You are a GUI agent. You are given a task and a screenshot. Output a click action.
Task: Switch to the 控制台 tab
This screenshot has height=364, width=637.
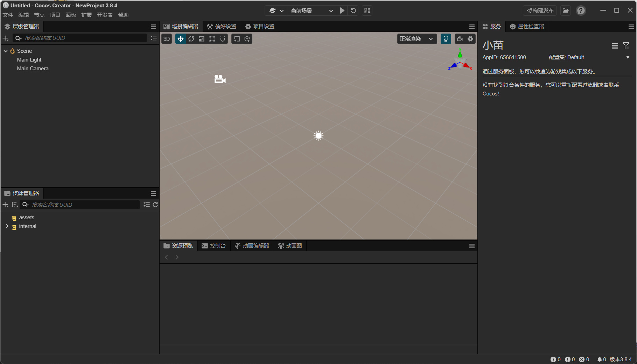(214, 246)
